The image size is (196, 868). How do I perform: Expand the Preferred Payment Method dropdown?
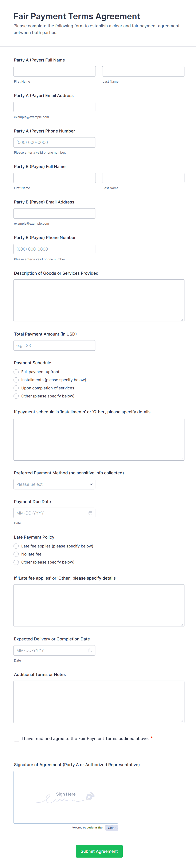pyautogui.click(x=54, y=484)
